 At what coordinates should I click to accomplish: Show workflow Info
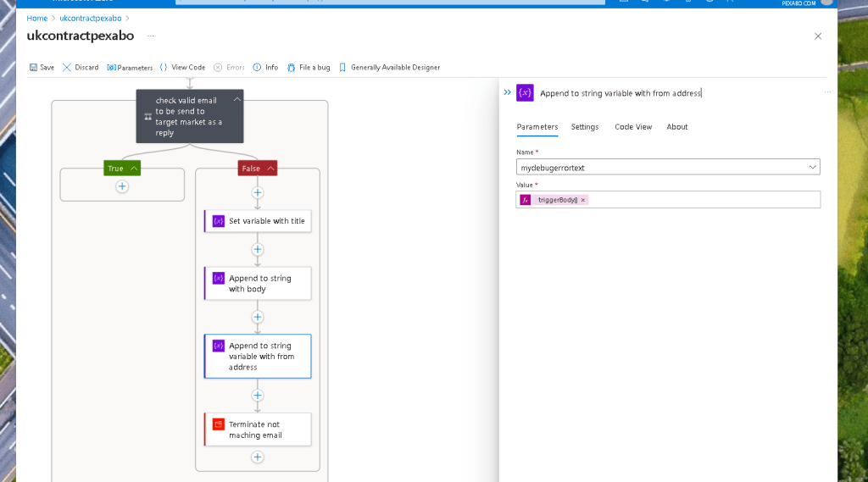[x=265, y=68]
